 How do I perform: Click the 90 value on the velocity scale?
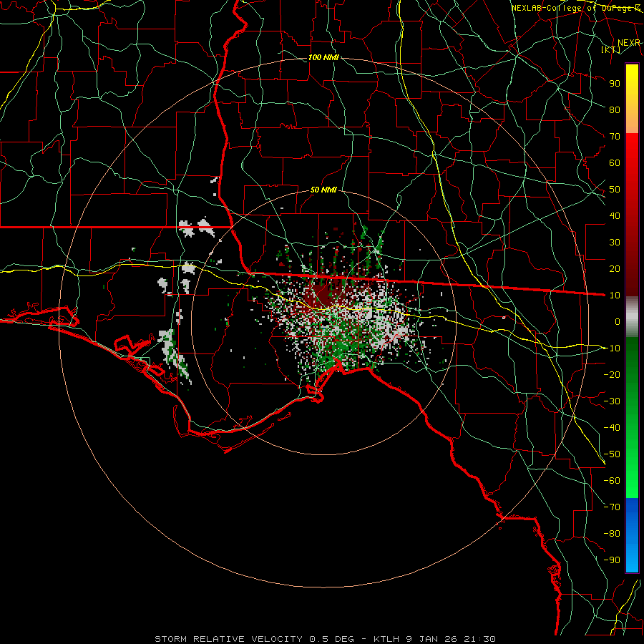click(615, 84)
